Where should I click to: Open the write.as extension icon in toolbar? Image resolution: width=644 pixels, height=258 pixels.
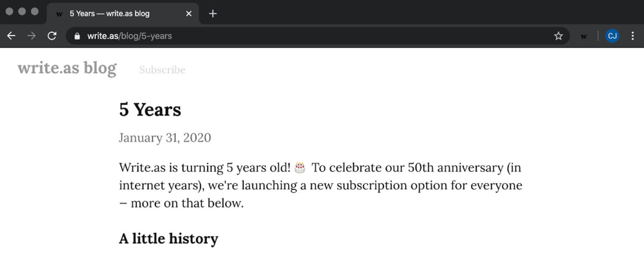coord(584,37)
